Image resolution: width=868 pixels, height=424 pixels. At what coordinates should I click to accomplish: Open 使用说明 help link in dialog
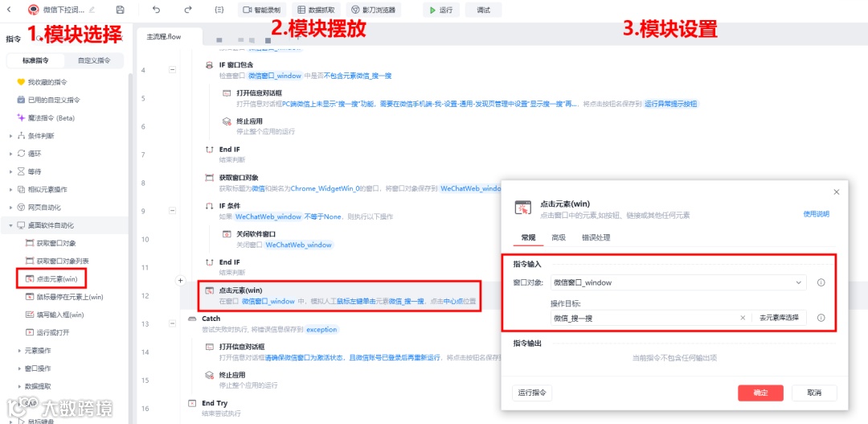click(x=816, y=214)
